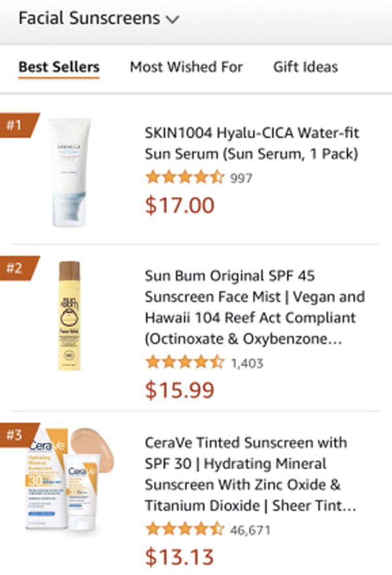The width and height of the screenshot is (392, 575).
Task: Expand the Facial Sunscreens category dropdown
Action: [99, 19]
